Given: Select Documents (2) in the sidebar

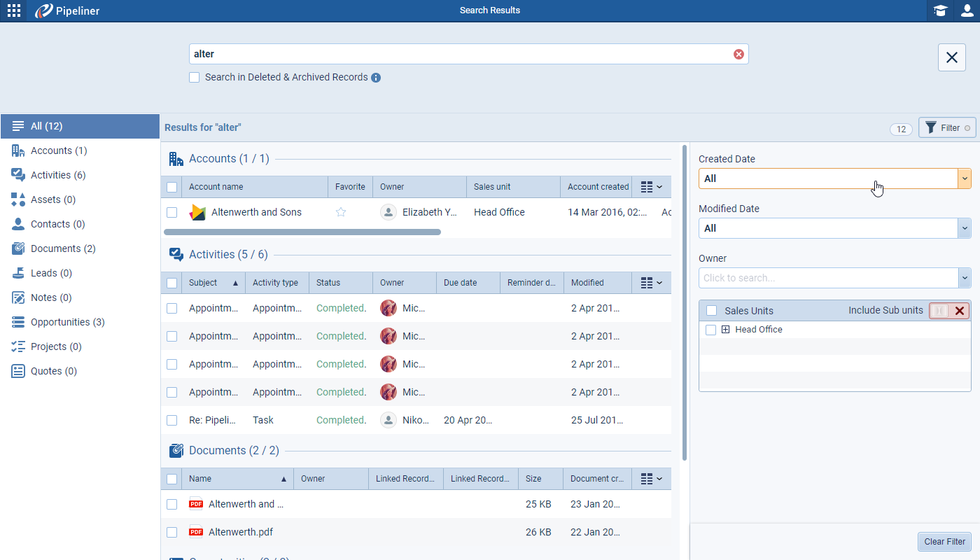Looking at the screenshot, I should [x=63, y=248].
